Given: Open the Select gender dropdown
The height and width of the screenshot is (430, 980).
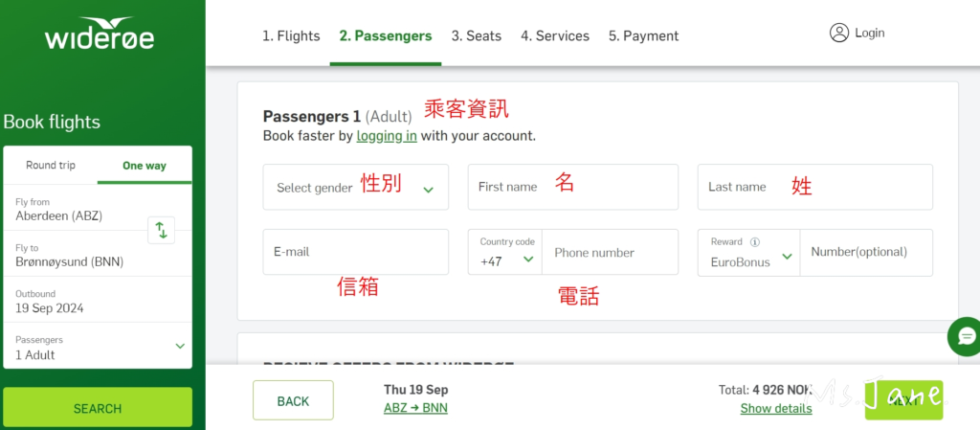Looking at the screenshot, I should pyautogui.click(x=356, y=188).
